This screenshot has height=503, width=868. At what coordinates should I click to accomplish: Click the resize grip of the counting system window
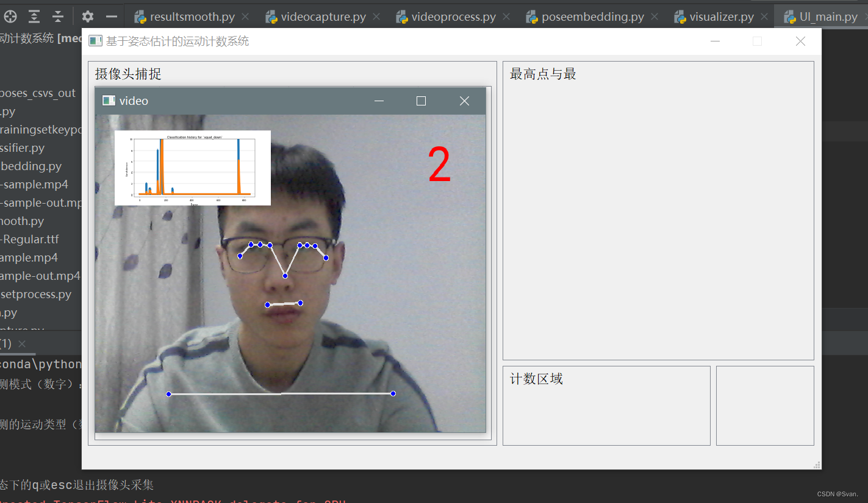[x=817, y=465]
